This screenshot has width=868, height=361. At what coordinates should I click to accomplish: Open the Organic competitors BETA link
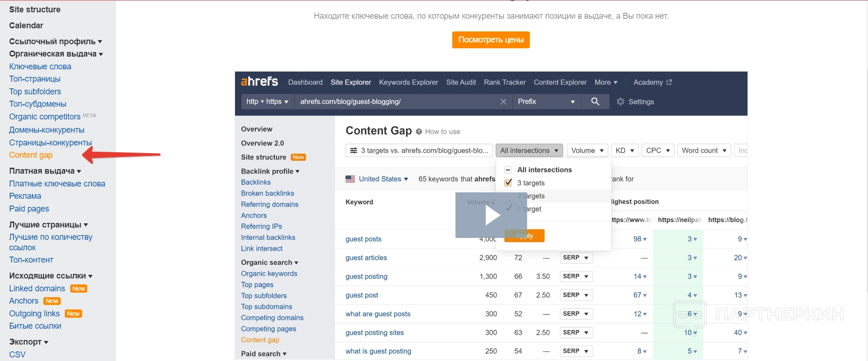click(x=52, y=117)
